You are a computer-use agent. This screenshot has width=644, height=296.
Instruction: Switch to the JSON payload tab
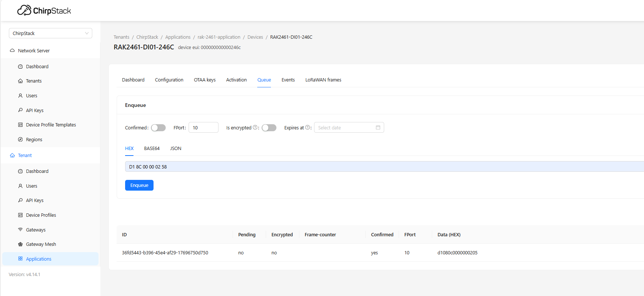(176, 149)
